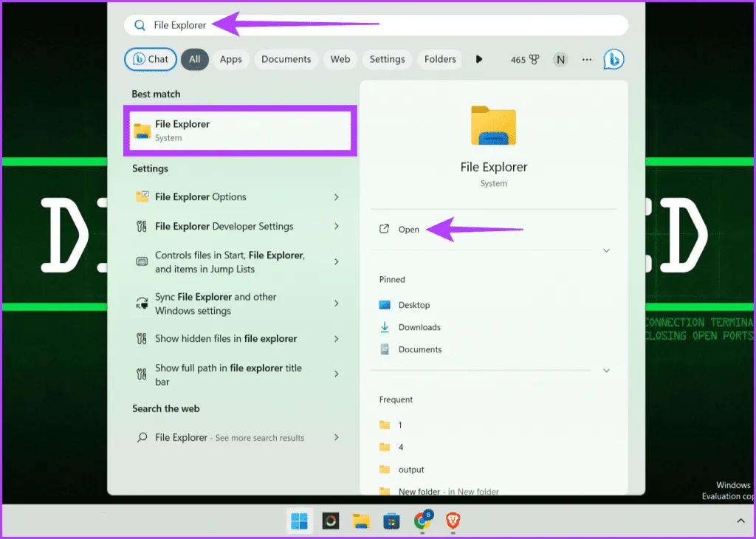Select the Documents filter tab
Screen dimensions: 756x539
286,59
